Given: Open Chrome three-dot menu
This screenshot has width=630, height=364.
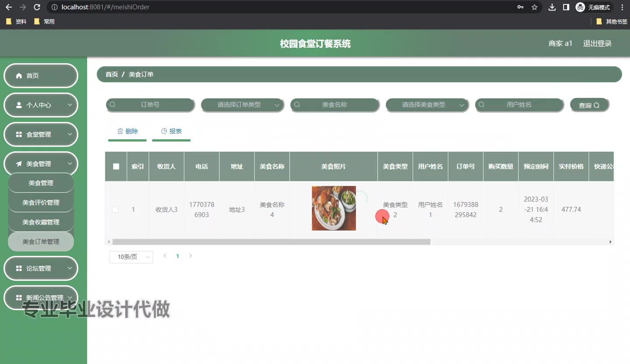Looking at the screenshot, I should tap(622, 7).
